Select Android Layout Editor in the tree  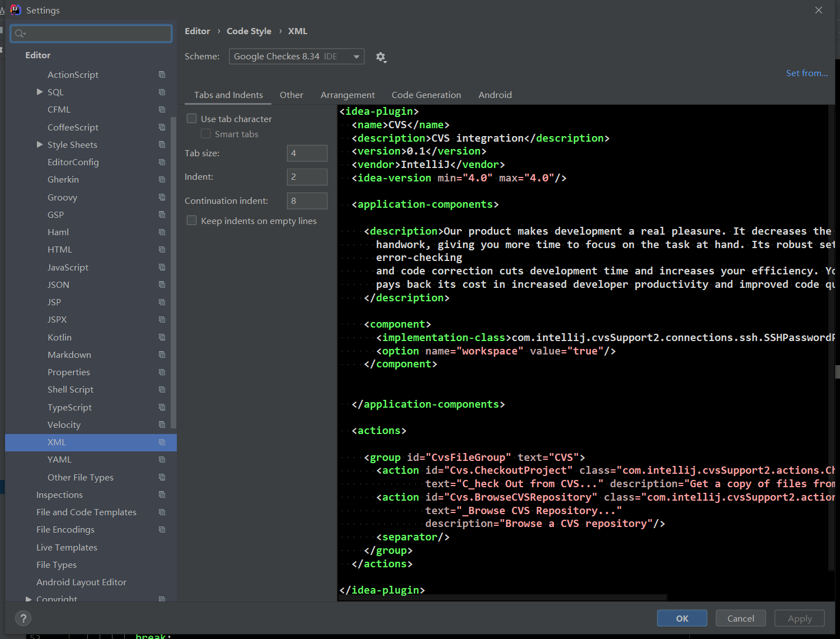(x=81, y=582)
